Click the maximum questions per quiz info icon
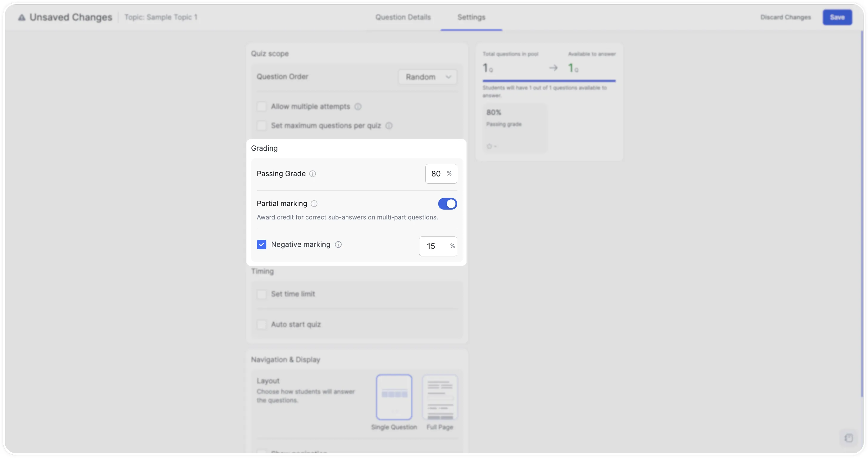This screenshot has height=458, width=868. (x=389, y=126)
